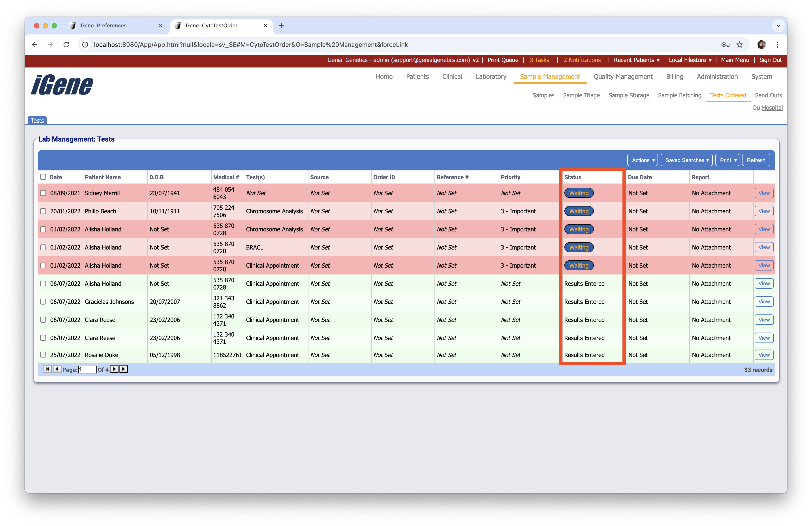This screenshot has width=812, height=526.
Task: Open the Sample Triage submenu tab
Action: (x=581, y=95)
